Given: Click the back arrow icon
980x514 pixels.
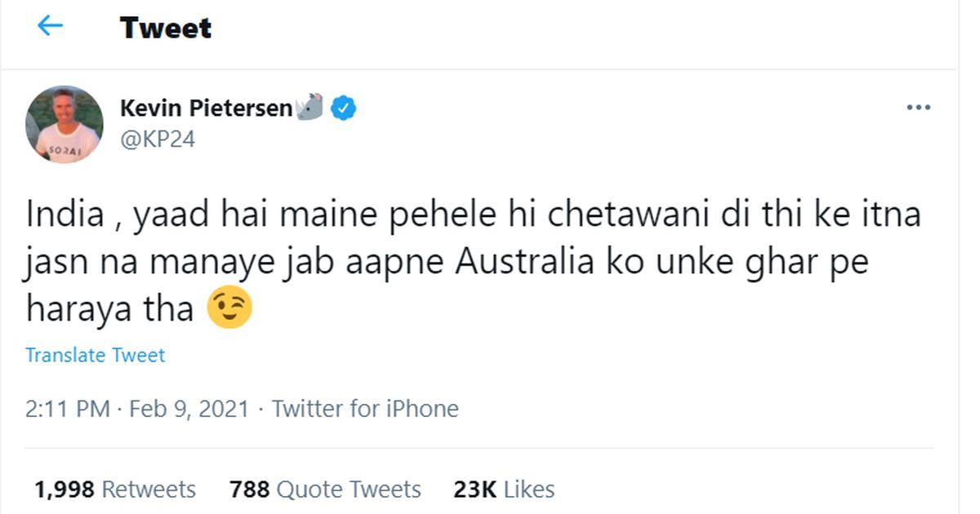Looking at the screenshot, I should point(51,27).
